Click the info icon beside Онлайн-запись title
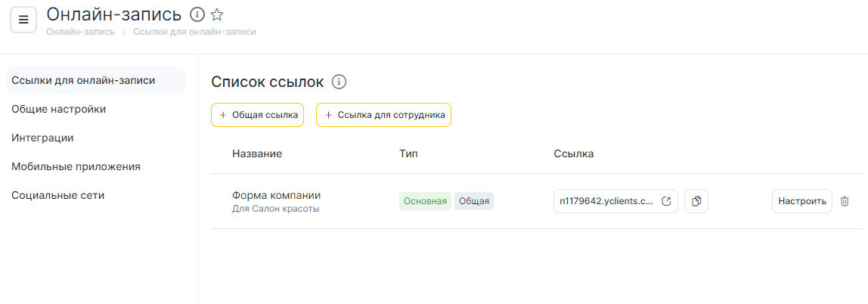This screenshot has height=304, width=868. click(197, 14)
